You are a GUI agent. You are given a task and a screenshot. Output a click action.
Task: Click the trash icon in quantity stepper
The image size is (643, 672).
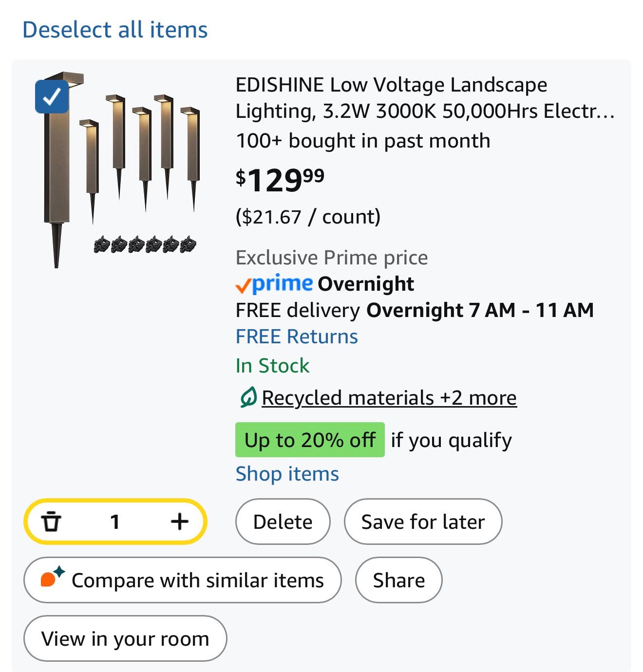pos(51,522)
